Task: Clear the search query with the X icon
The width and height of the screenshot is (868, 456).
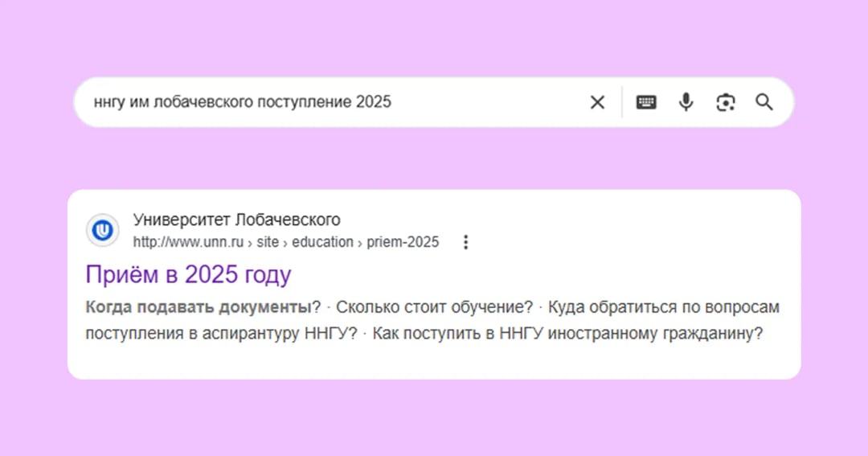Action: tap(597, 102)
